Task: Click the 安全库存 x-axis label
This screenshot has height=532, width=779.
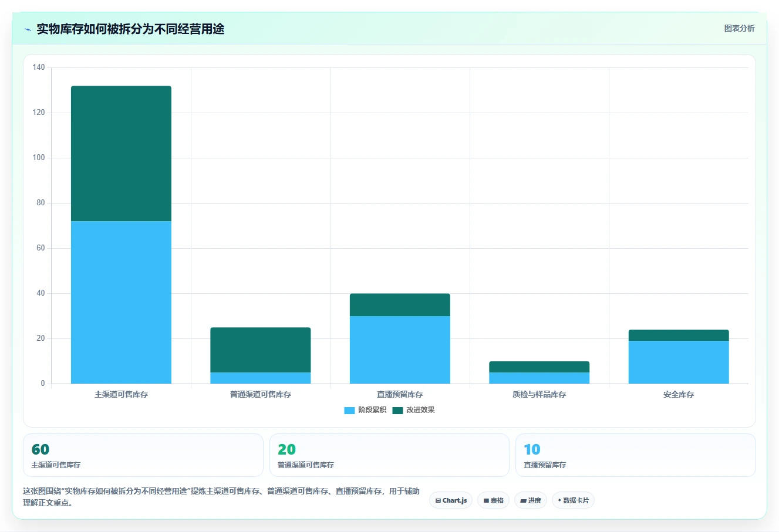Action: tap(679, 395)
